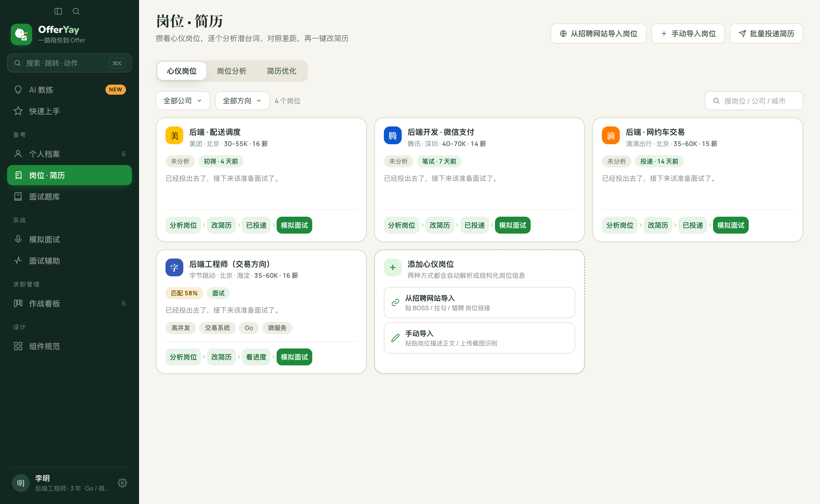This screenshot has height=504, width=820.
Task: Click the link icon in 从招聘网站导入 option
Action: point(395,302)
